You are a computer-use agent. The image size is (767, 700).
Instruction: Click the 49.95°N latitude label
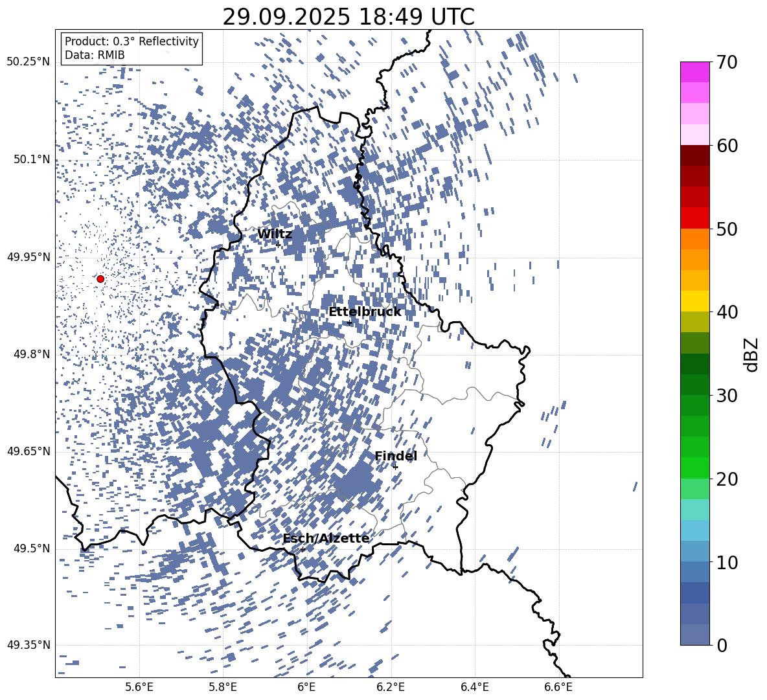[29, 257]
